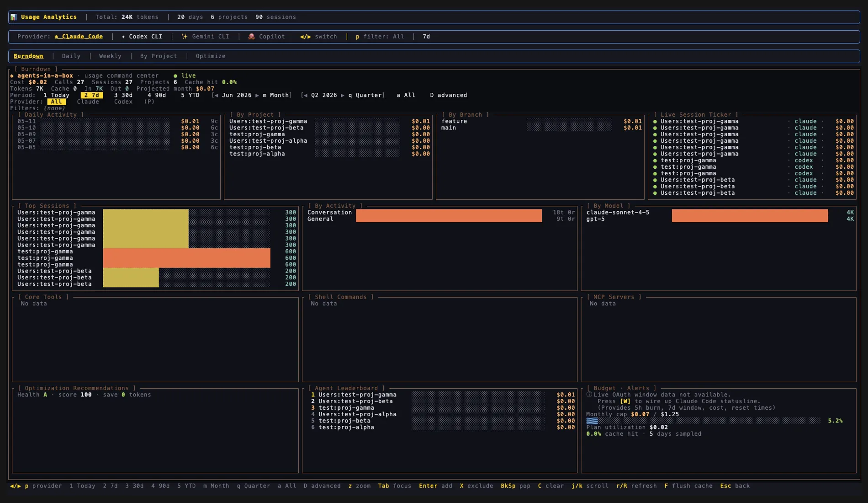Screen dimensions: 868x503
Task: Click X exclude in bottom shortcut bar
Action: [x=476, y=486]
